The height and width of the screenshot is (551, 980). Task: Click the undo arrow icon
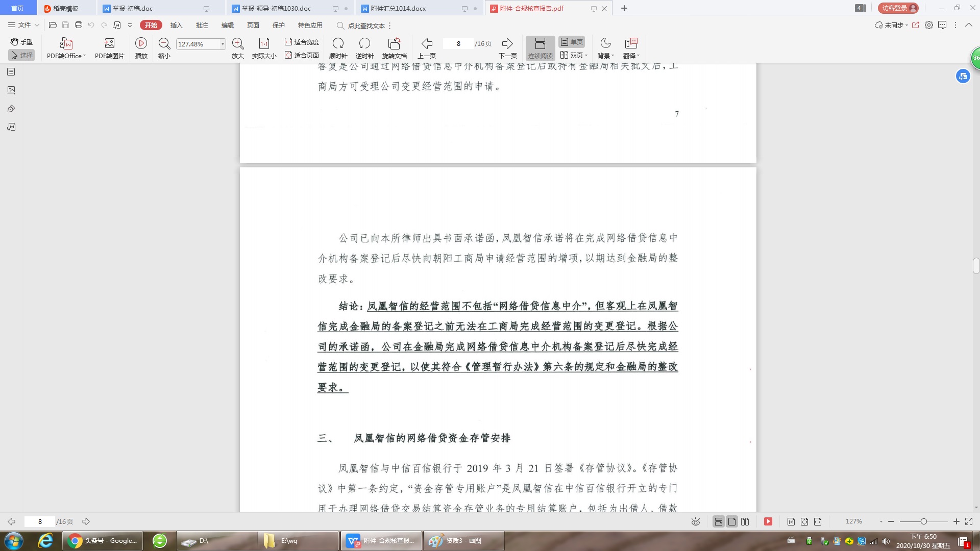(91, 25)
